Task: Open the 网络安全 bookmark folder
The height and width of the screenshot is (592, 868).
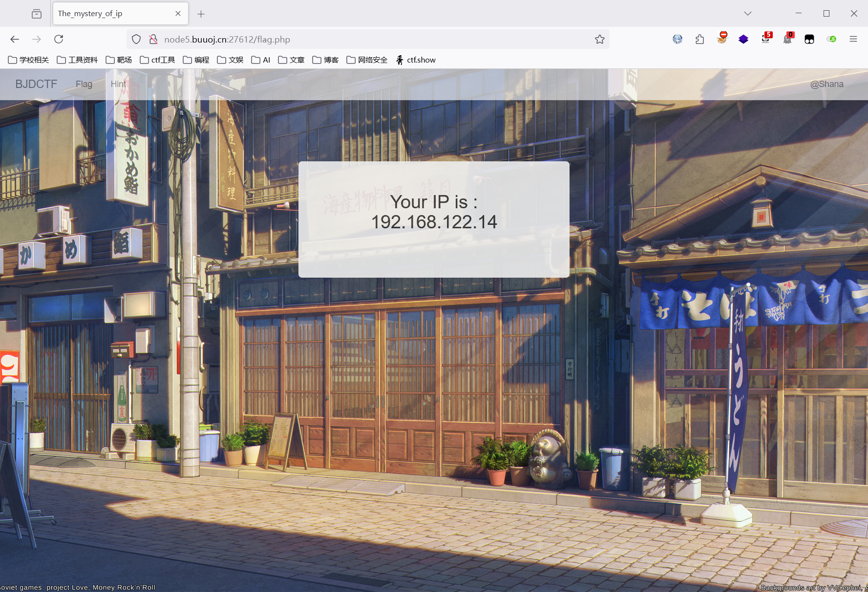Action: click(x=367, y=60)
